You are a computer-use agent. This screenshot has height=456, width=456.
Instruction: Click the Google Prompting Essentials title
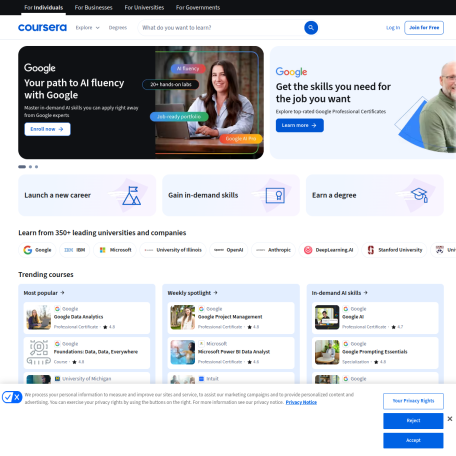pos(375,352)
